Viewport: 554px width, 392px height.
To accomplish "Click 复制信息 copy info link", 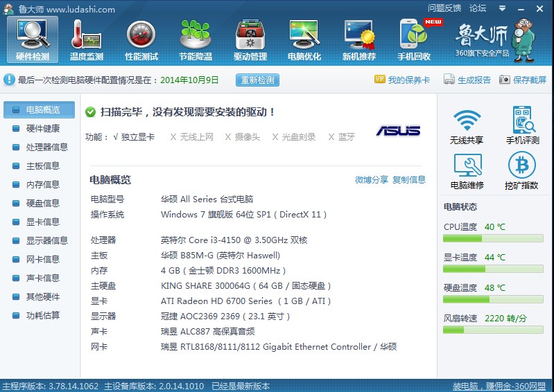I will point(409,180).
